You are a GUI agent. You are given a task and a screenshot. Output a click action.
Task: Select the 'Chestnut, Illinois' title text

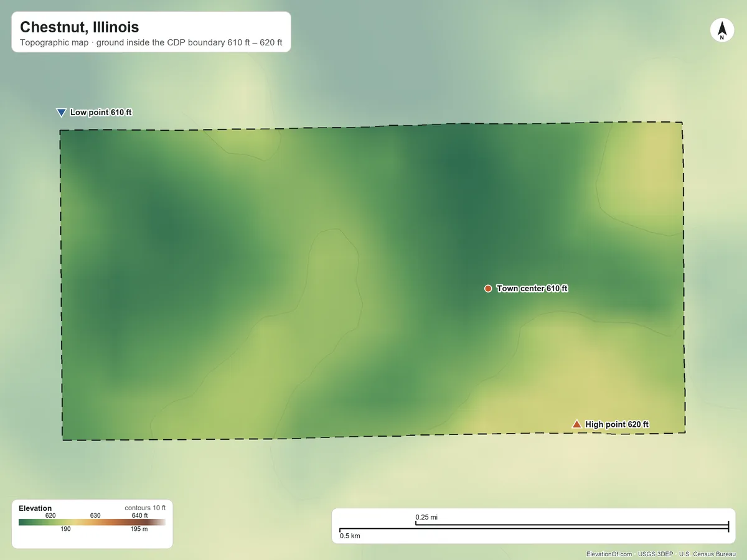[80, 27]
